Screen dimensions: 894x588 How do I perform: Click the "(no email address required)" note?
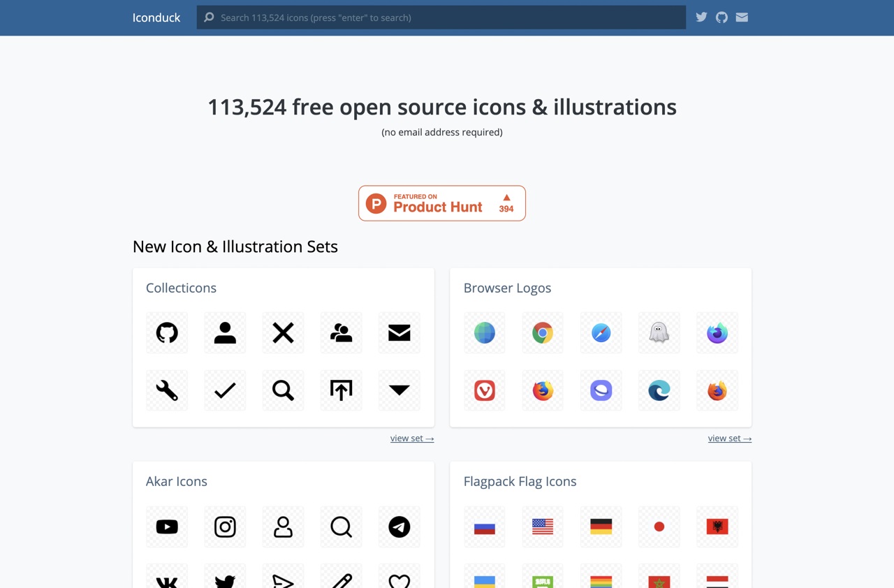click(x=442, y=132)
